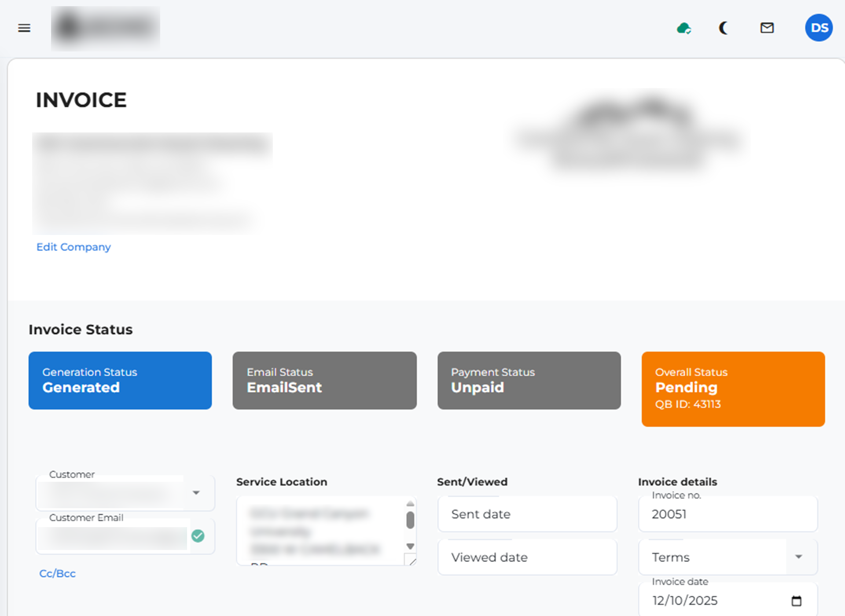This screenshot has width=845, height=616.
Task: Click the Sent date field
Action: (527, 513)
